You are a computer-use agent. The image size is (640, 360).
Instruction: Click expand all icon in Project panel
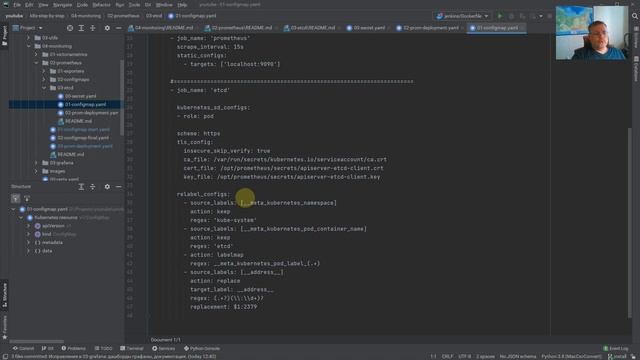(x=81, y=28)
